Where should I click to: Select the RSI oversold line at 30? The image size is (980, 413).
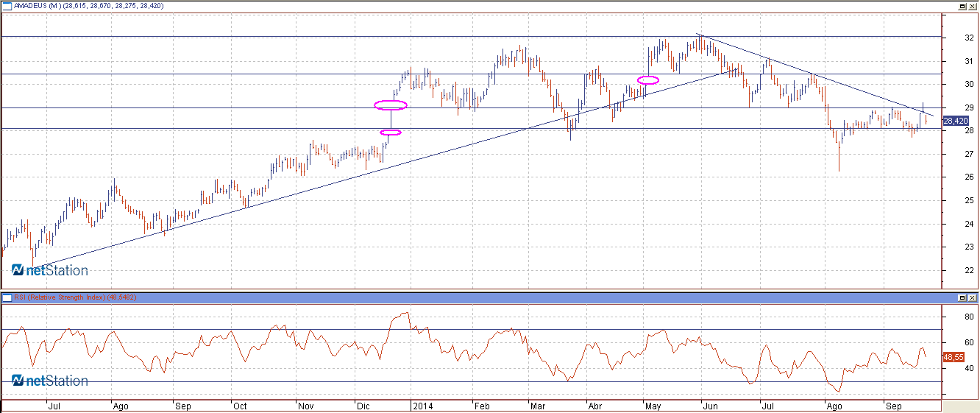click(471, 381)
